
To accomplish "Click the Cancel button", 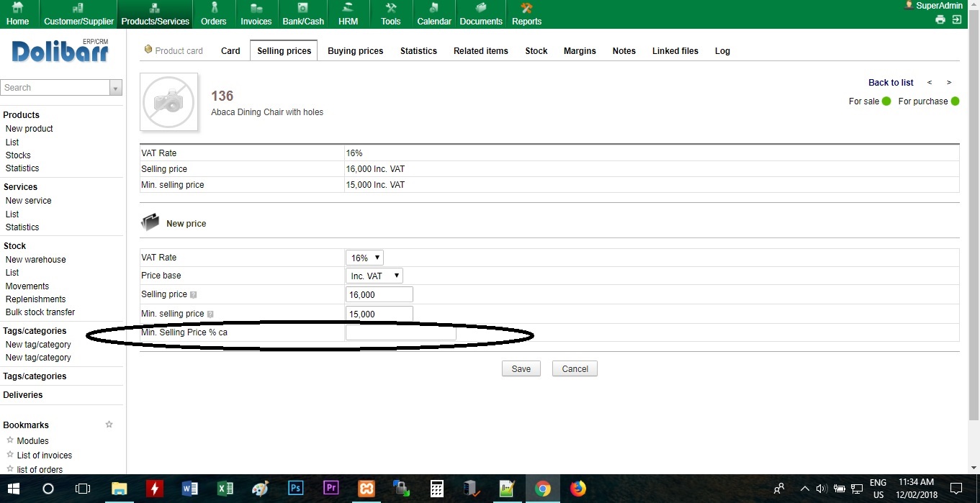I will click(x=575, y=368).
